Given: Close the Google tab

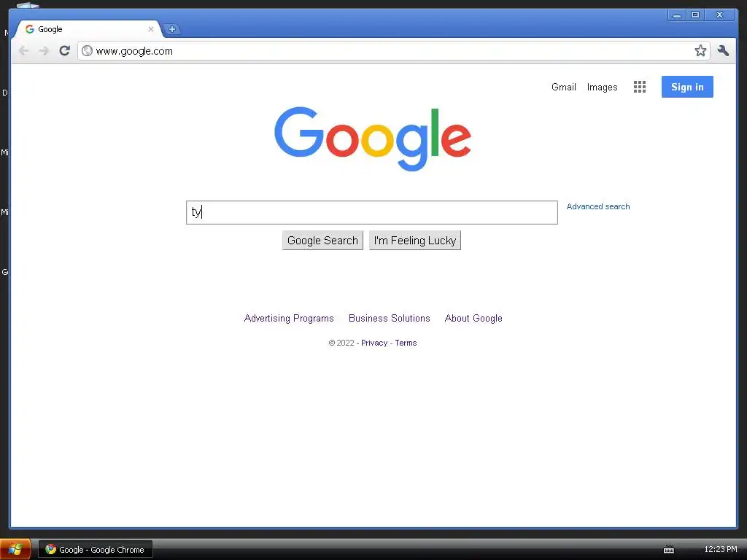Looking at the screenshot, I should pos(150,29).
